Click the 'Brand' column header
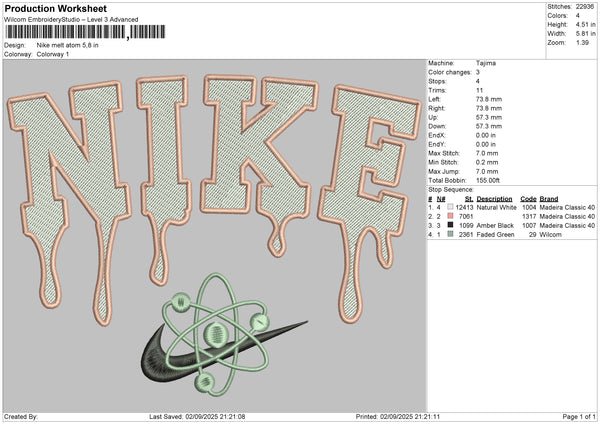This screenshot has width=600, height=424. click(549, 199)
